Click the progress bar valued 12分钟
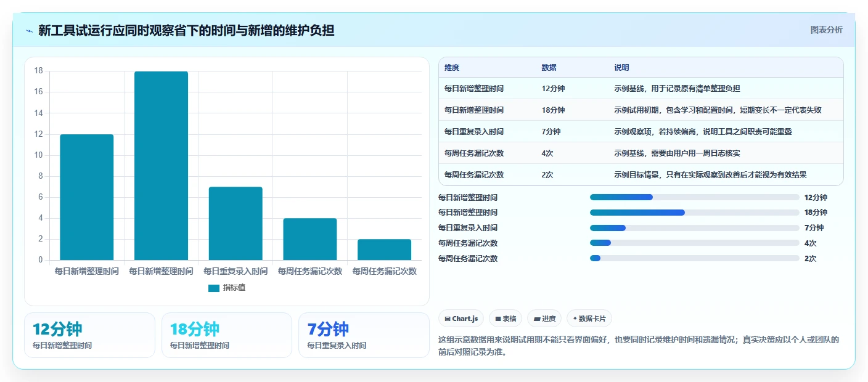The height and width of the screenshot is (382, 868). point(695,197)
